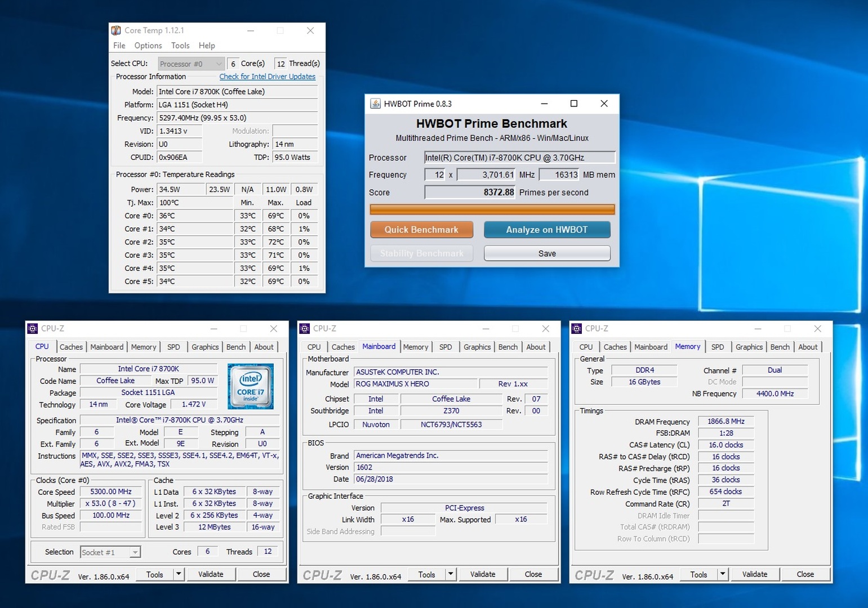Minimize the left CPU-Z window
Screen dimensions: 868x608
point(214,328)
